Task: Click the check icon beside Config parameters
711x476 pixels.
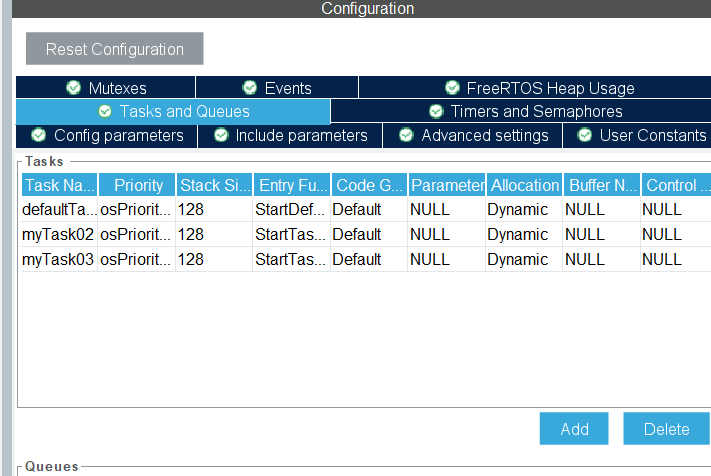Action: pos(39,135)
